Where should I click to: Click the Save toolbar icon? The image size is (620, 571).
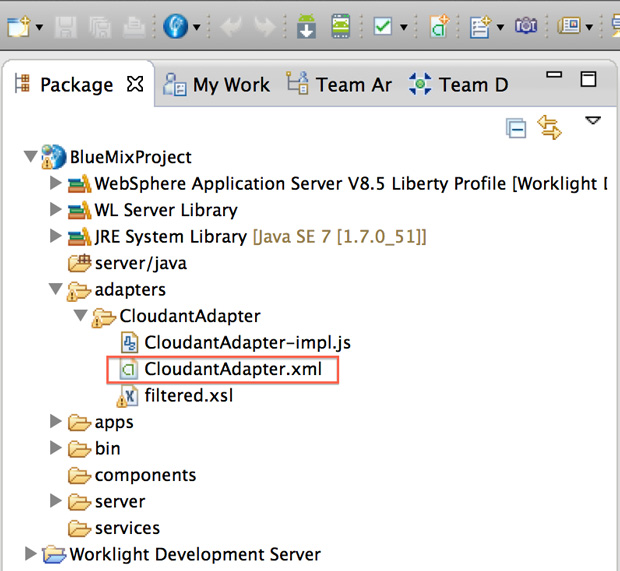click(65, 27)
